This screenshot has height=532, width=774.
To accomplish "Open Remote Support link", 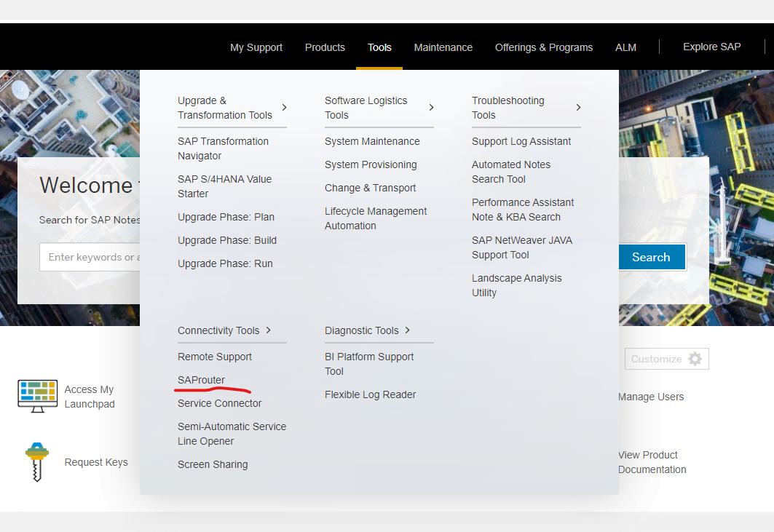I will click(x=215, y=357).
